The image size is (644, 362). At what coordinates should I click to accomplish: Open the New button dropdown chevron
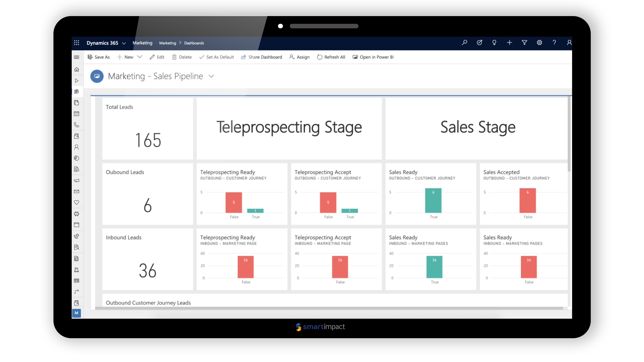point(140,57)
